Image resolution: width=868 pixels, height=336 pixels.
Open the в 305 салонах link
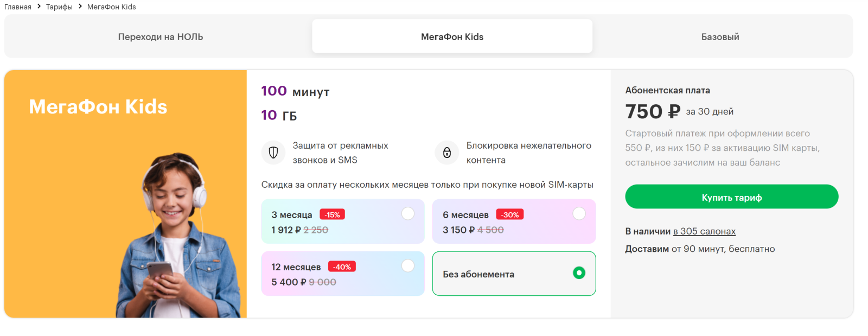pyautogui.click(x=704, y=231)
